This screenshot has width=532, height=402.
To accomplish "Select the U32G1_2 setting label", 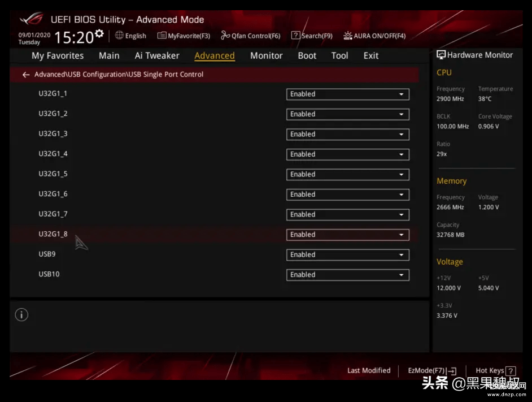I will [53, 114].
